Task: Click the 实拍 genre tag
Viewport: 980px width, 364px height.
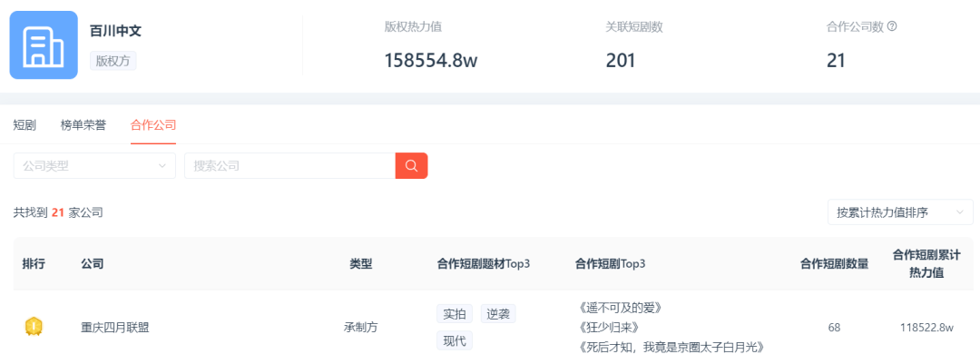Action: coord(454,314)
